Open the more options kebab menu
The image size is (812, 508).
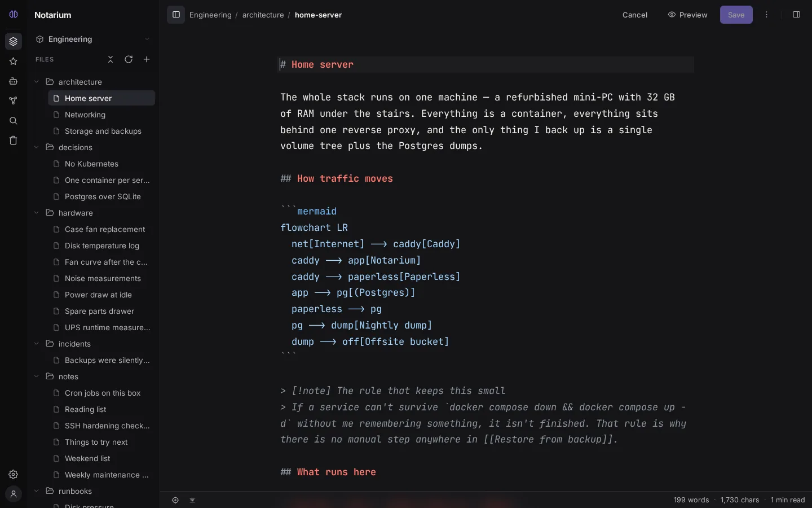pyautogui.click(x=767, y=15)
